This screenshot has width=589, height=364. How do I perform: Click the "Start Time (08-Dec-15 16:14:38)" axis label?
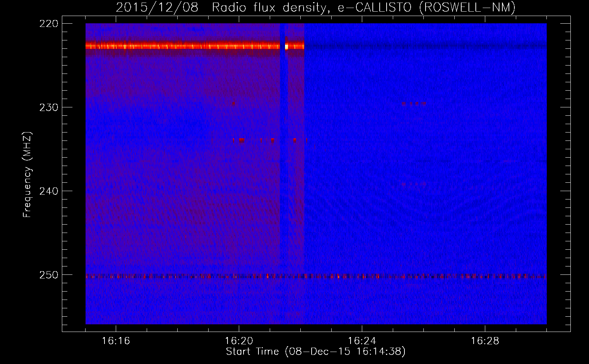[316, 352]
